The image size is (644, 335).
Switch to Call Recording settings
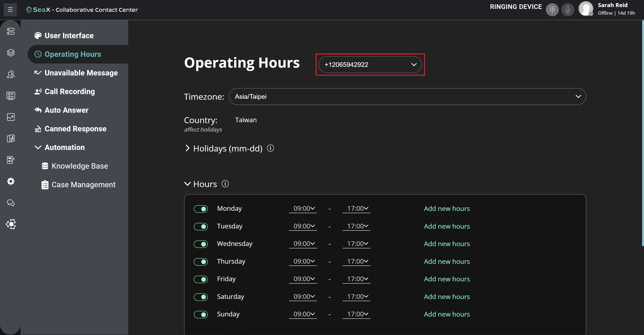70,91
